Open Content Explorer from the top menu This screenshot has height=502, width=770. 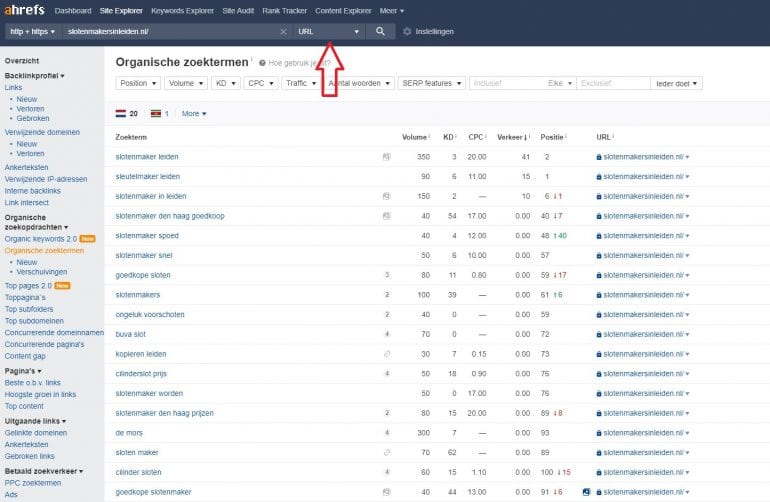(343, 11)
